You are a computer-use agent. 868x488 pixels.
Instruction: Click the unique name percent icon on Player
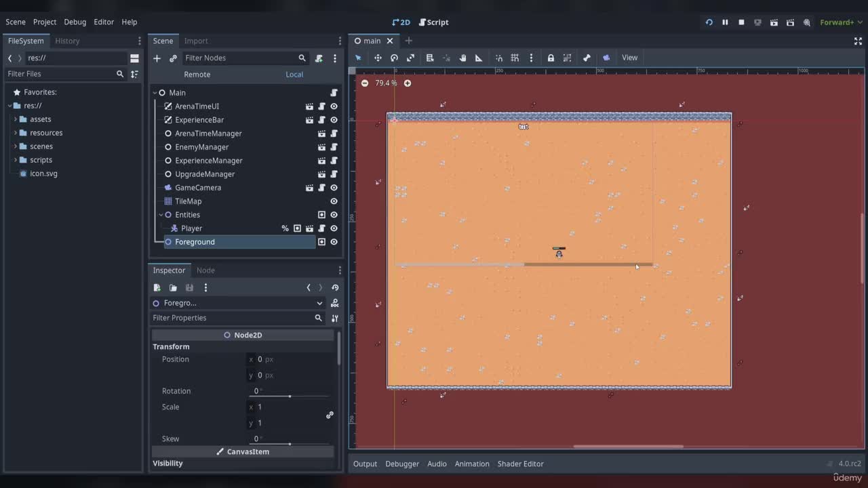tap(285, 228)
